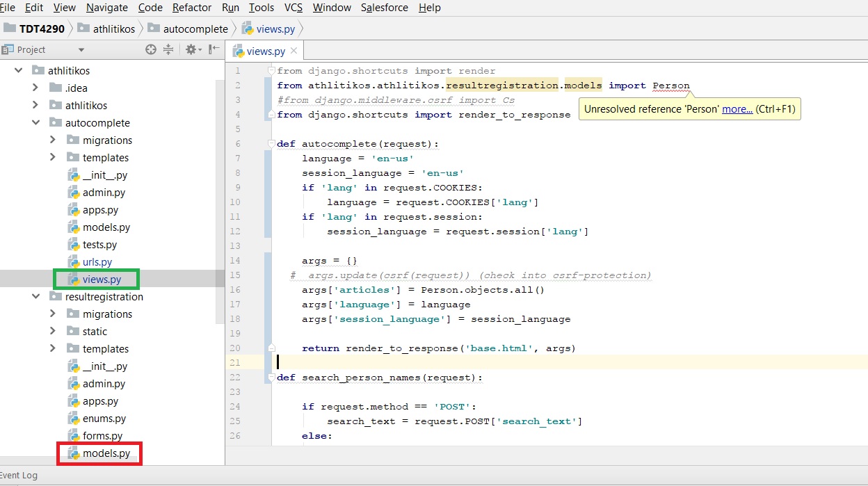Select urls.py in project tree

[x=90, y=262]
